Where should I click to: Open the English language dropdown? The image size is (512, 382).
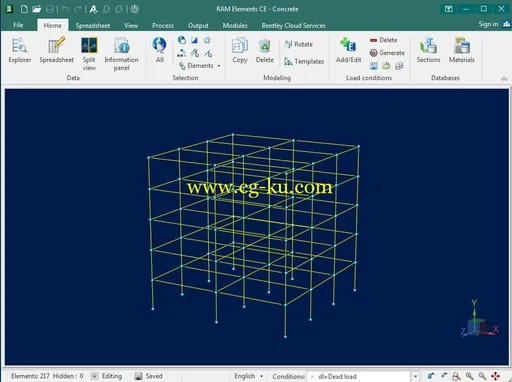point(249,376)
